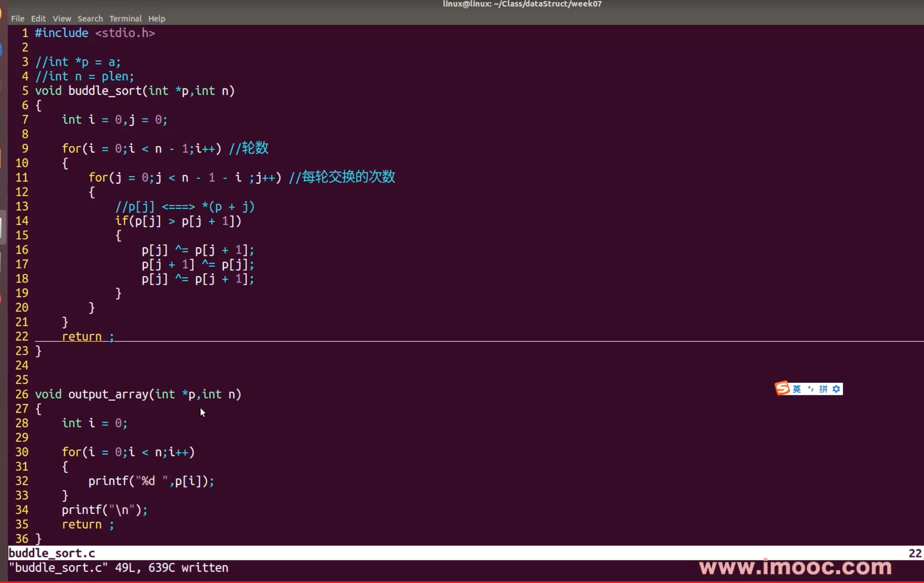Open the Search menu

(x=90, y=19)
